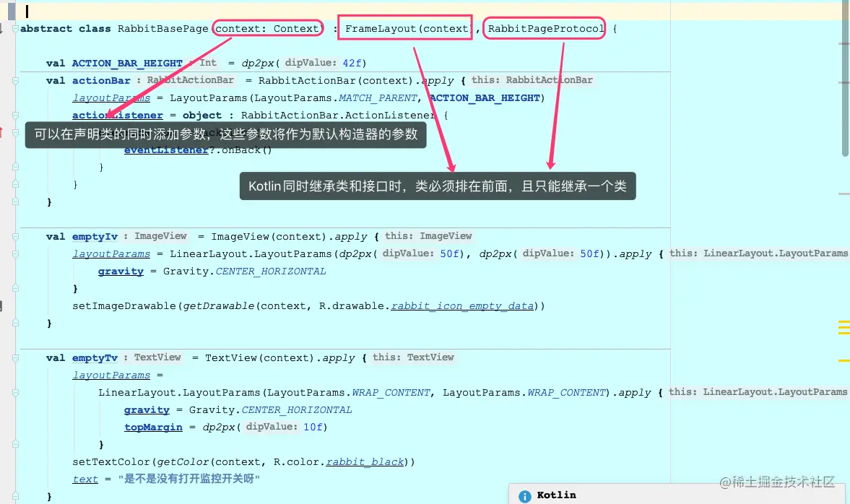Viewport: 850px width, 504px height.
Task: Click the top yellow warning stripe marker
Action: click(844, 323)
